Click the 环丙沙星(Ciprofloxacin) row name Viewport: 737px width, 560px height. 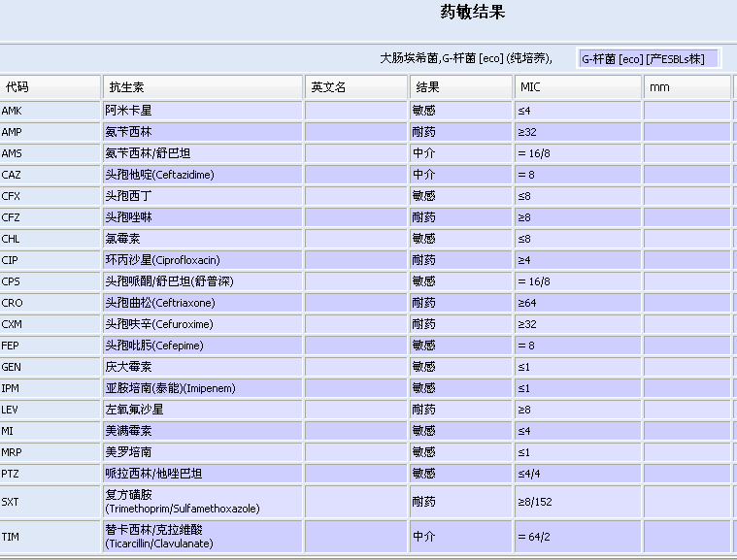pos(203,260)
